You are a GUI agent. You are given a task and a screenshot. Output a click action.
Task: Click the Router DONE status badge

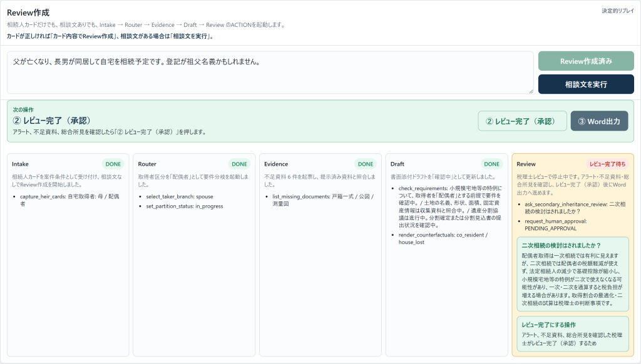(x=240, y=164)
